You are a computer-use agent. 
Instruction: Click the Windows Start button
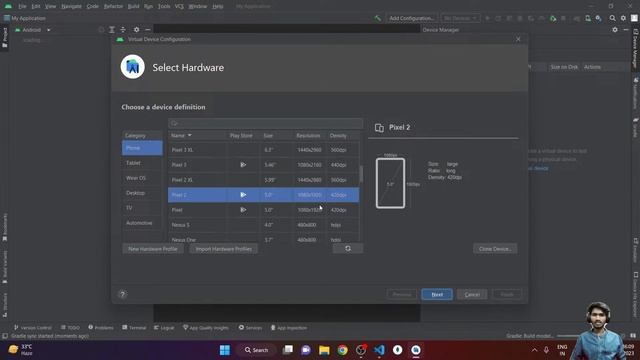pyautogui.click(x=224, y=350)
